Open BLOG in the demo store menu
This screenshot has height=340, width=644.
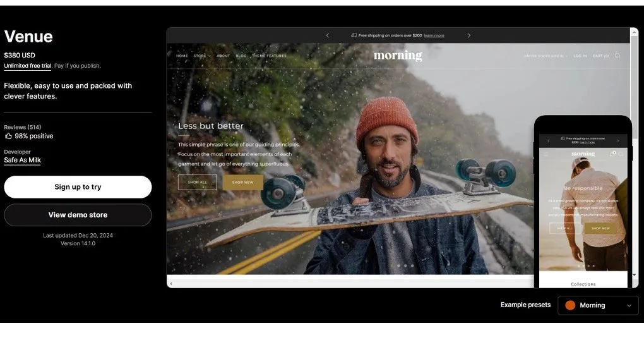pos(241,56)
